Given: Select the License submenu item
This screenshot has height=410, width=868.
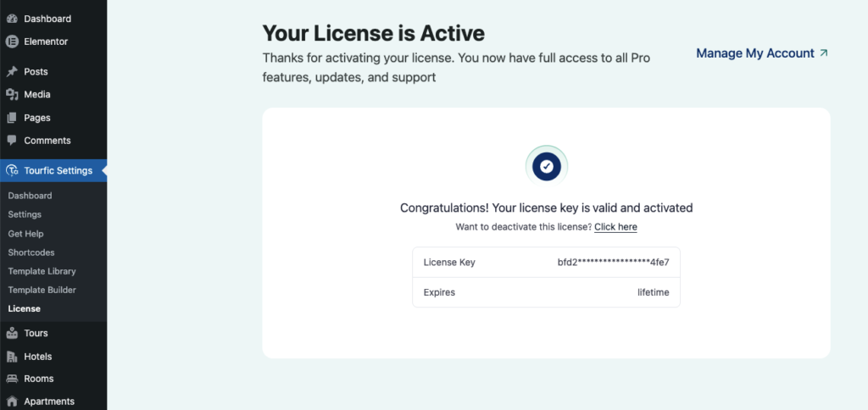Looking at the screenshot, I should coord(25,308).
